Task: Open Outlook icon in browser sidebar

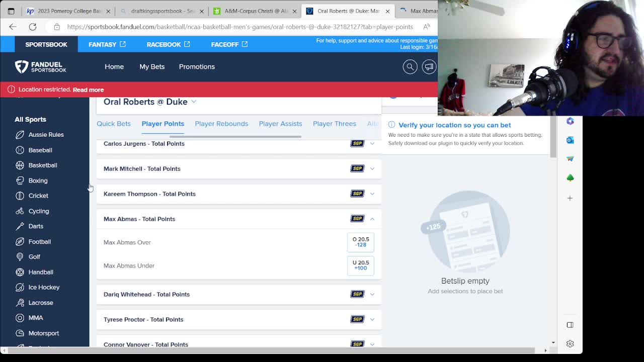Action: point(570,140)
